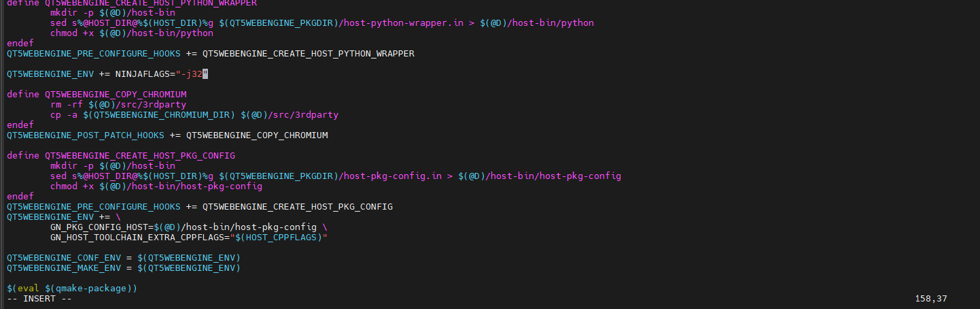Click the cursor after NINJAFLAGS="-j32
Screen dimensions: 980x309
click(205, 74)
